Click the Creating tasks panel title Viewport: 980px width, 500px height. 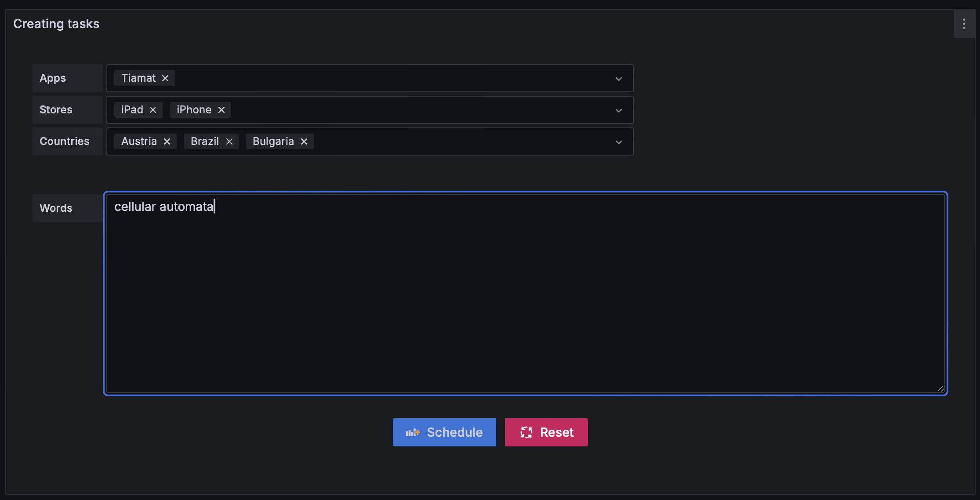(56, 24)
